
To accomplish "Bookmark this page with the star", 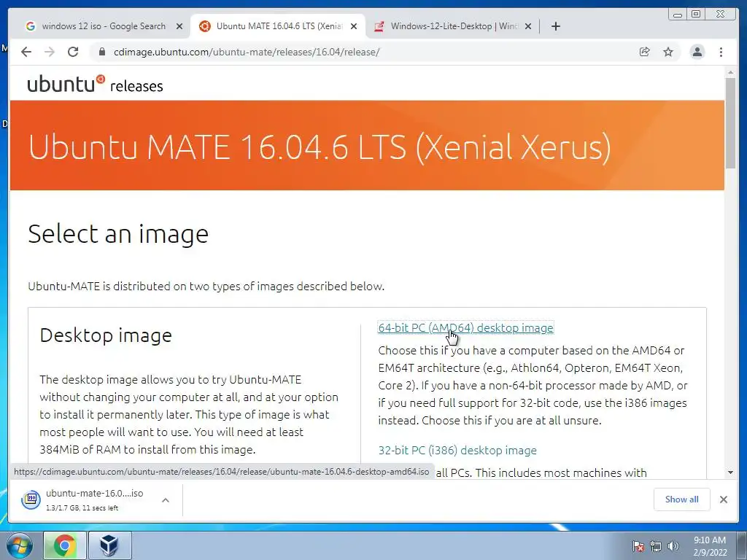I will point(668,52).
